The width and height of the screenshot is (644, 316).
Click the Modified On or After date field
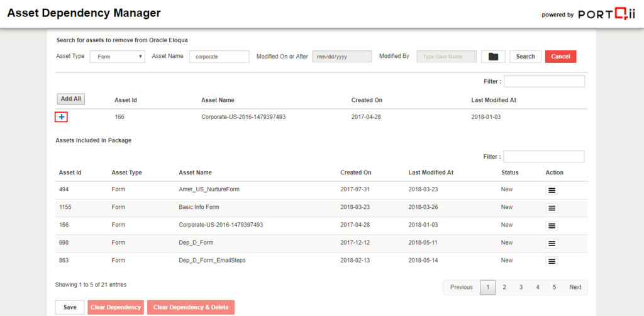(342, 57)
